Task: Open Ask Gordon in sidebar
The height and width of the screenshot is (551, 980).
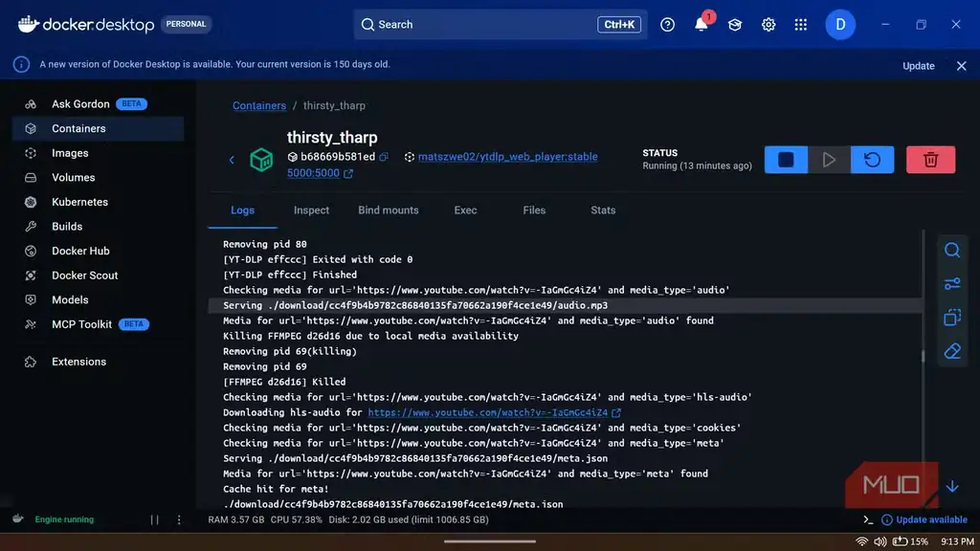Action: point(99,103)
